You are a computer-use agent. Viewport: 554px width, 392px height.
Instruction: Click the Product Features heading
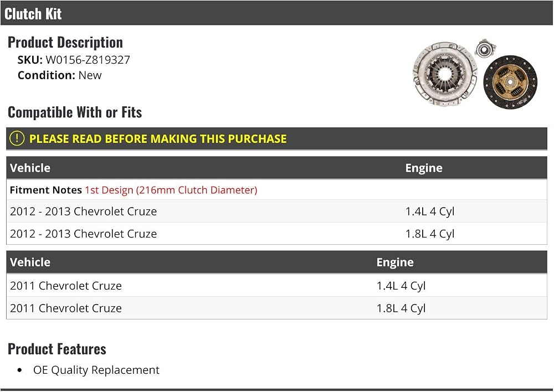(x=57, y=349)
